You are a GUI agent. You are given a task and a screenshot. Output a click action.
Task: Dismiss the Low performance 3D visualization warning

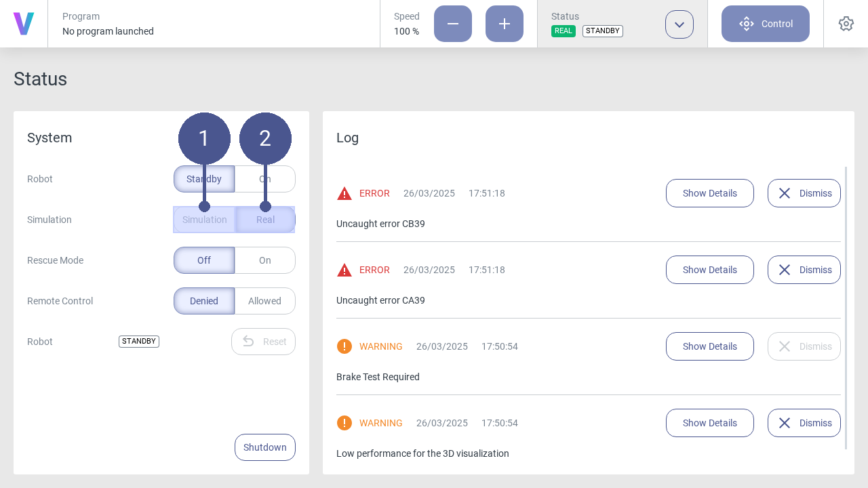pos(804,423)
